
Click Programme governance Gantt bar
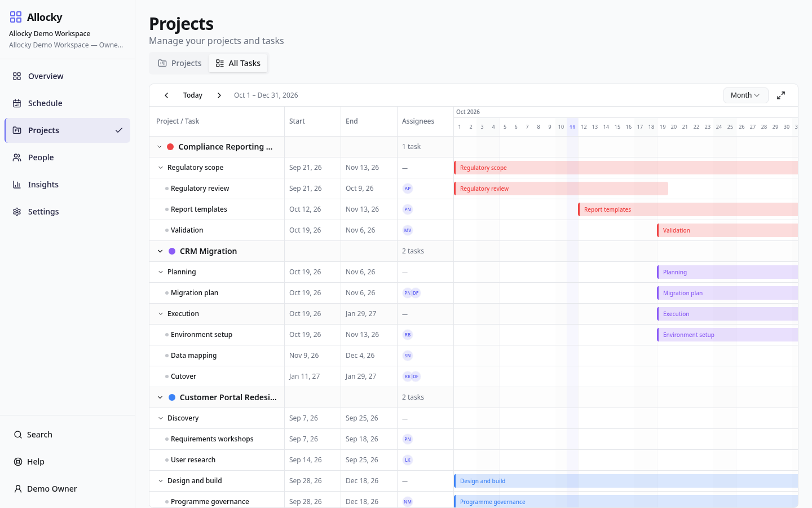pyautogui.click(x=626, y=501)
